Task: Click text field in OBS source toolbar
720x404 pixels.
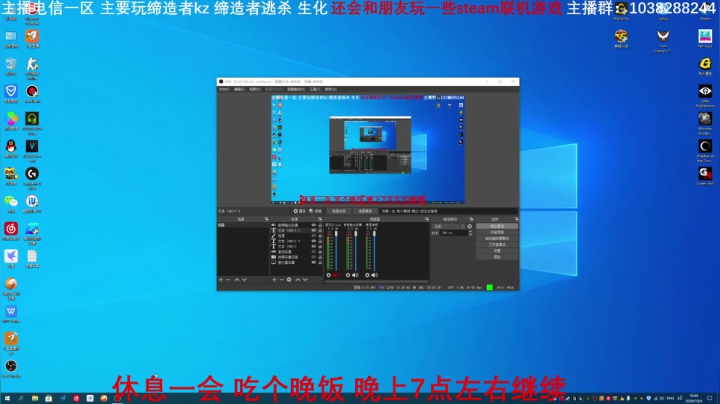Action: tap(449, 211)
